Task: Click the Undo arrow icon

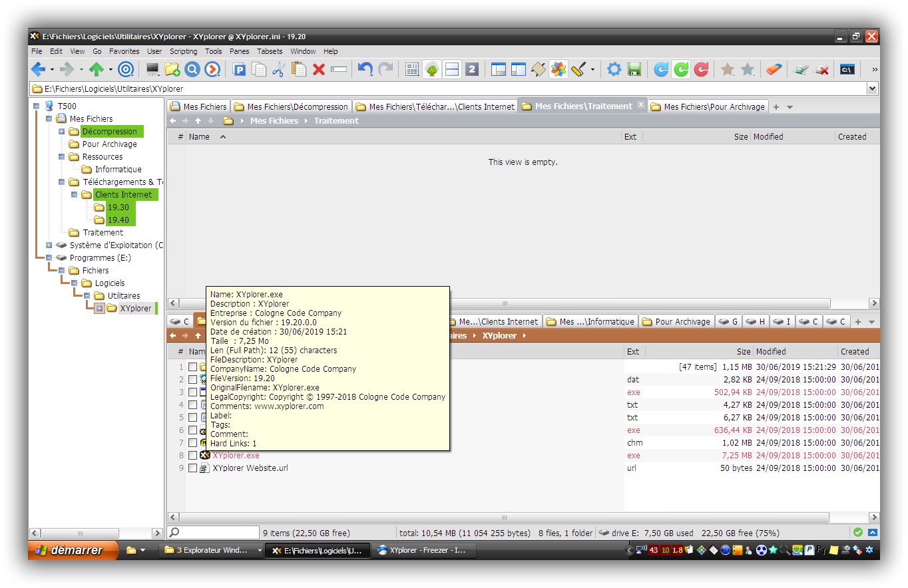Action: coord(365,69)
